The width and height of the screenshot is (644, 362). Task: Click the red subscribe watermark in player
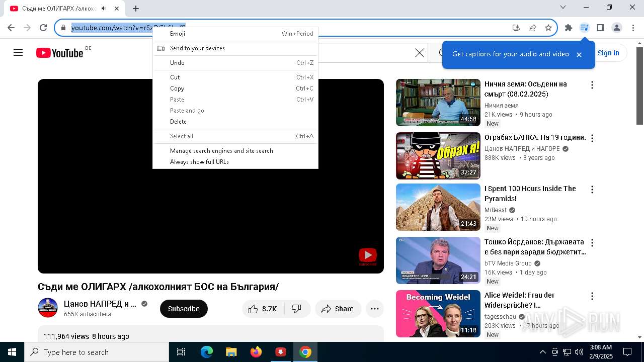(367, 257)
